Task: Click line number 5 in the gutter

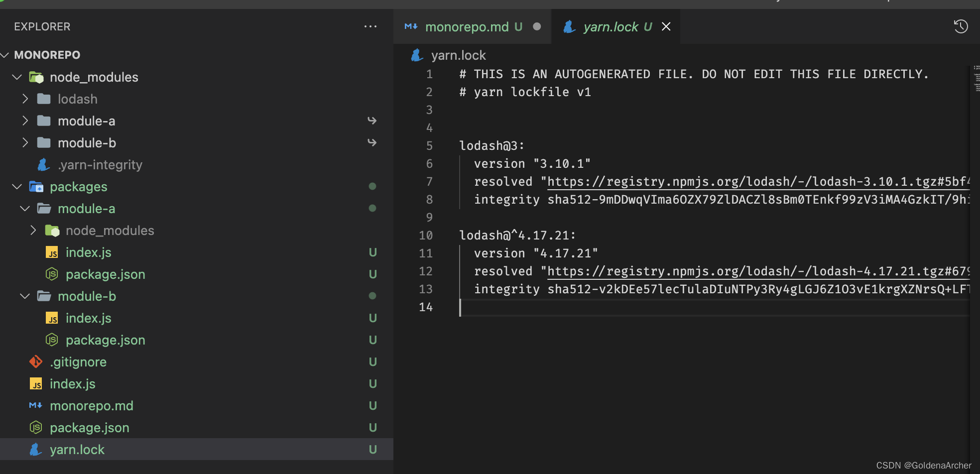Action: point(429,146)
